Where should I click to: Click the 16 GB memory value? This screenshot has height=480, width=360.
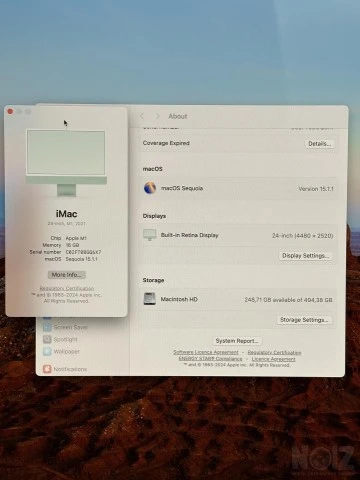[x=72, y=245]
